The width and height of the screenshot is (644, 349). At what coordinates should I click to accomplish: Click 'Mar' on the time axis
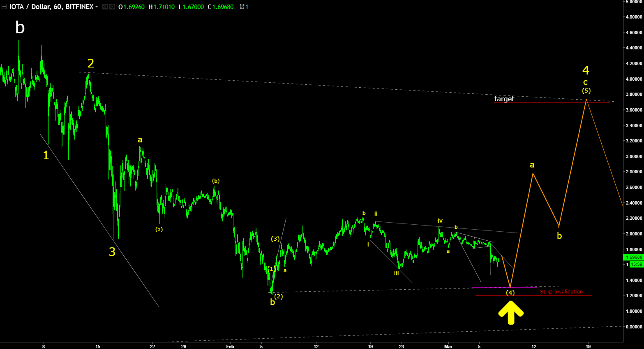click(x=448, y=347)
